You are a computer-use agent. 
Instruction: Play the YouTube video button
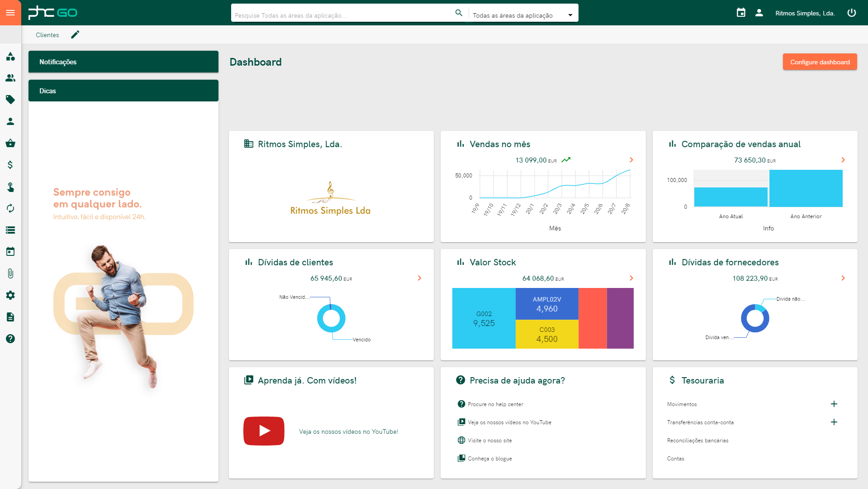(x=264, y=431)
